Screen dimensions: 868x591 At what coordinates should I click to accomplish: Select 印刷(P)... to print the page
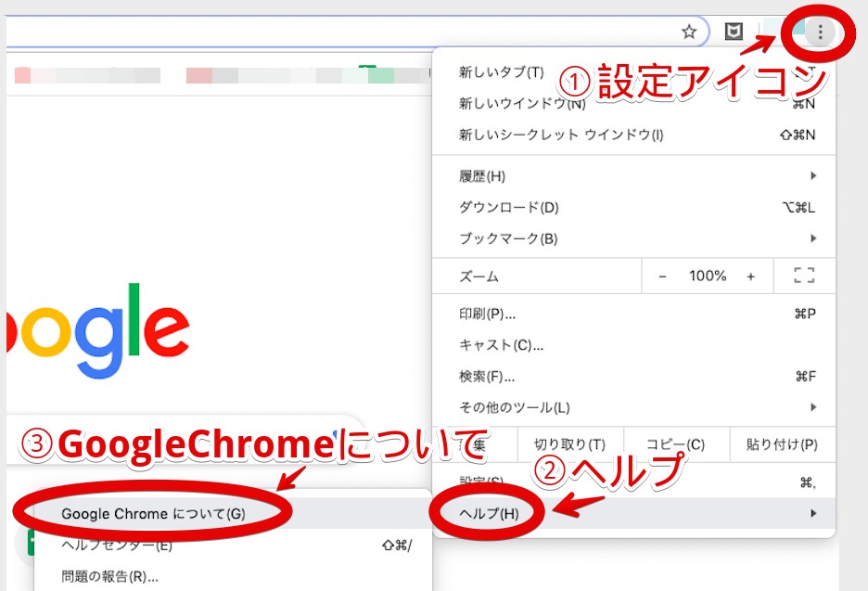[x=488, y=314]
